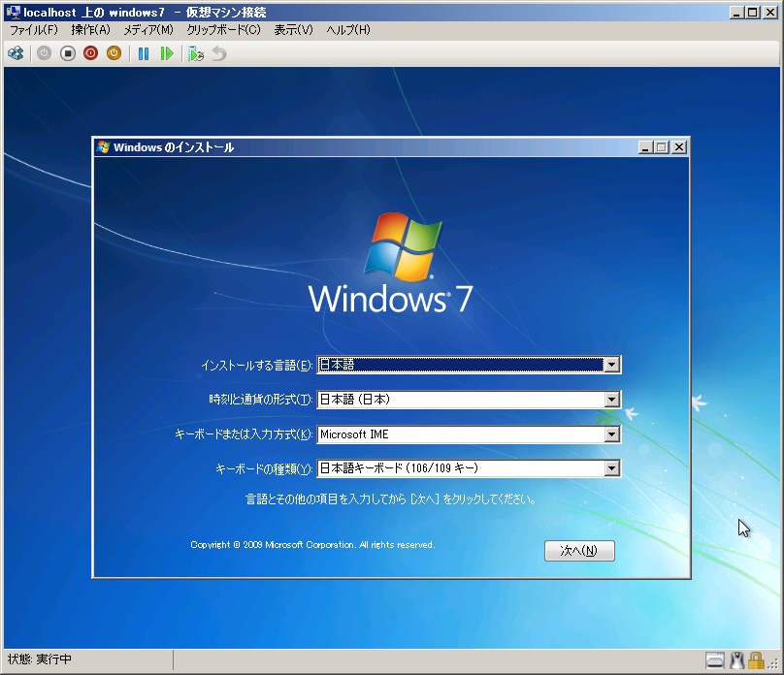Pause the virtual machine
The height and width of the screenshot is (675, 784).
coord(144,53)
